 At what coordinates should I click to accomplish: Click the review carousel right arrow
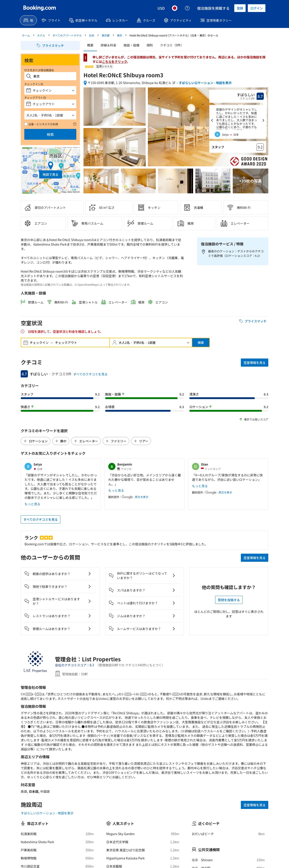tap(263, 120)
